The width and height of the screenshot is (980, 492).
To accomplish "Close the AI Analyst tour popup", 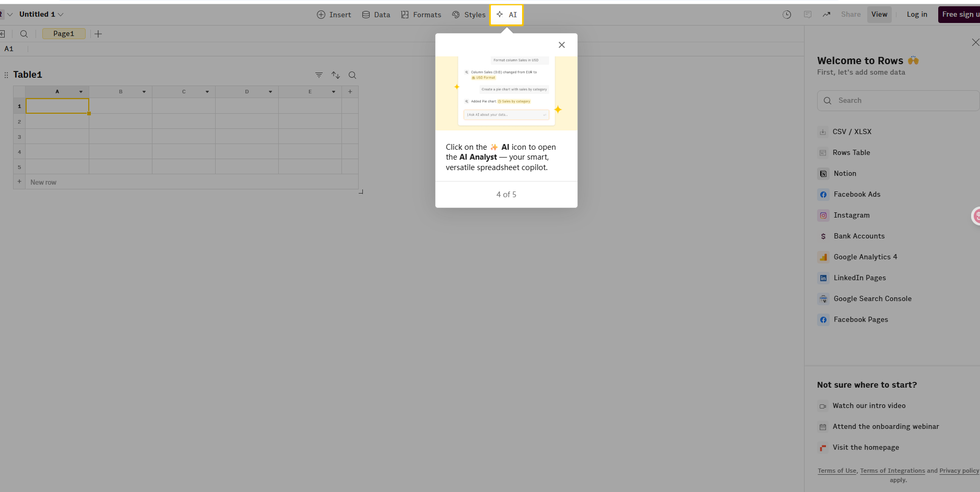I will pos(562,45).
